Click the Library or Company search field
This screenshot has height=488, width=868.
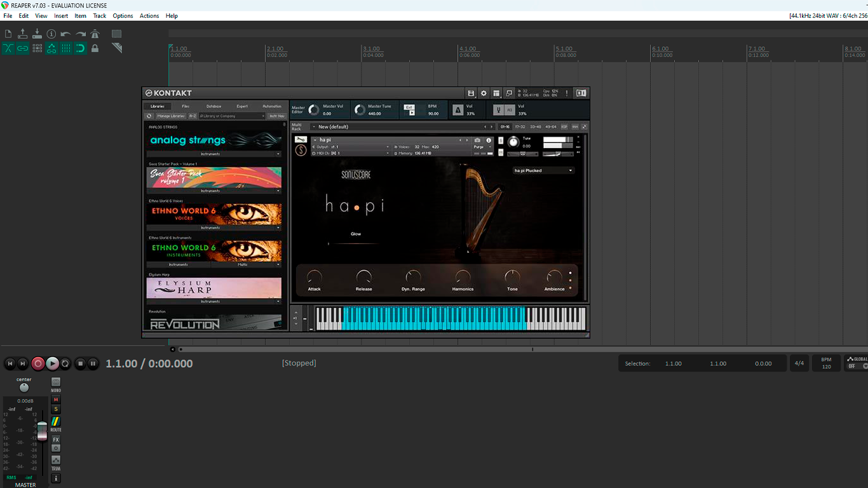232,116
